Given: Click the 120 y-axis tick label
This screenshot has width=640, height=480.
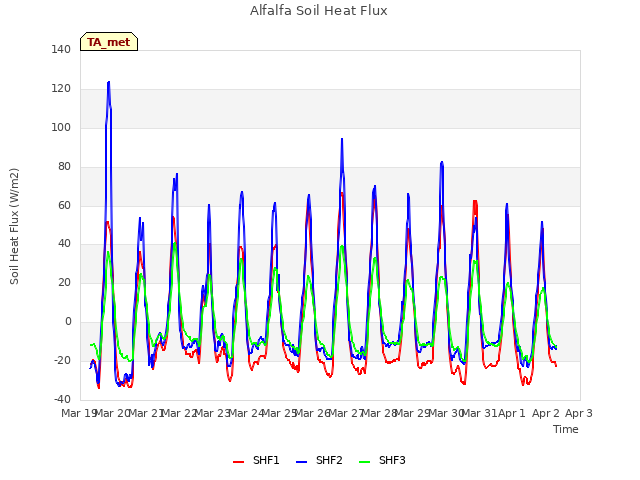Looking at the screenshot, I should (61, 88).
